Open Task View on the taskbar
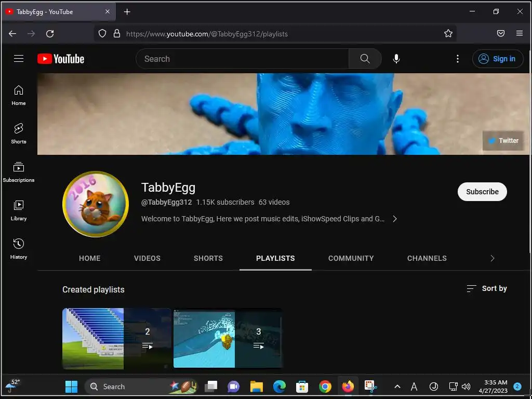532x399 pixels. tap(211, 387)
